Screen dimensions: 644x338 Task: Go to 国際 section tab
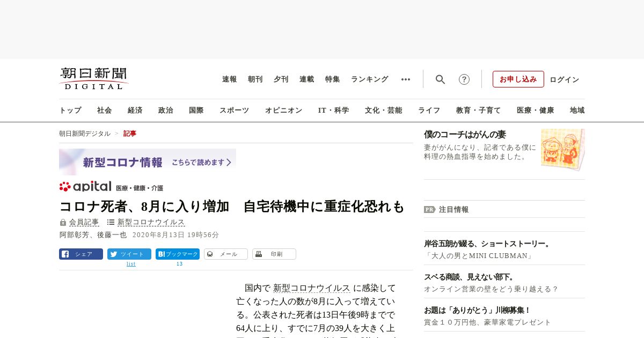[196, 111]
